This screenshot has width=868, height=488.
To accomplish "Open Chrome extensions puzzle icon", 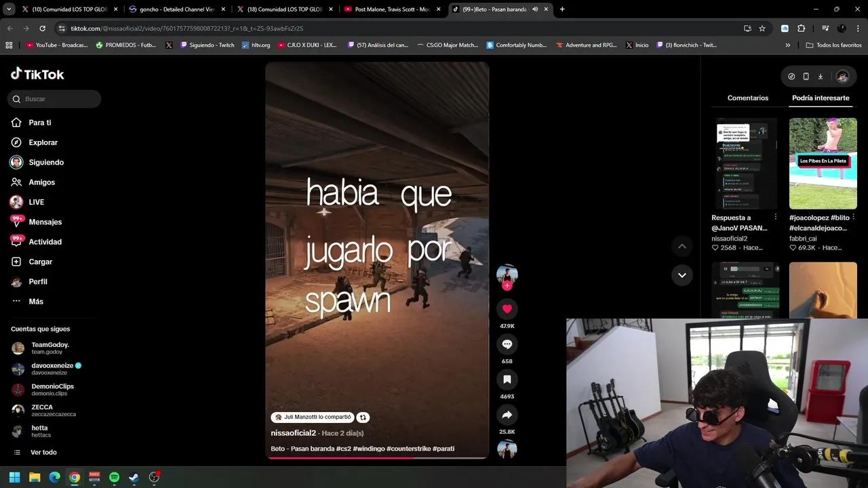I will tap(801, 28).
